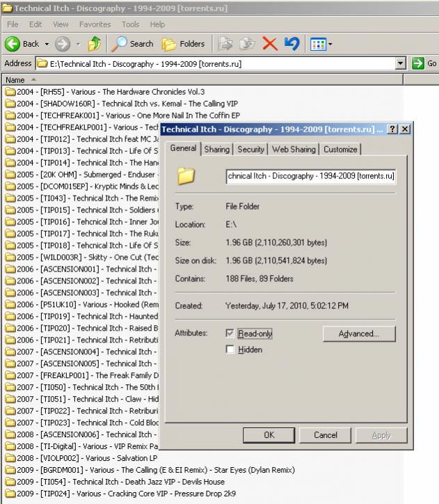Switch to the Customize tab
The width and height of the screenshot is (439, 504).
pyautogui.click(x=340, y=149)
